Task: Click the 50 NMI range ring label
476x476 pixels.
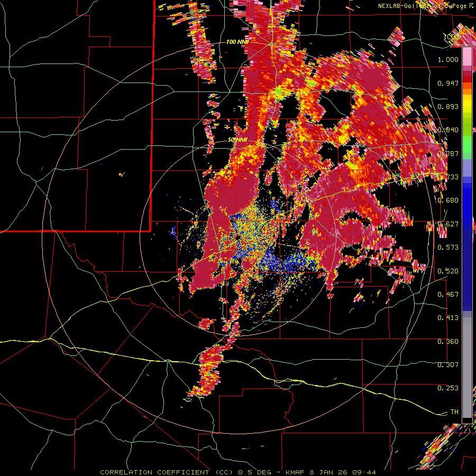Action: click(x=237, y=140)
